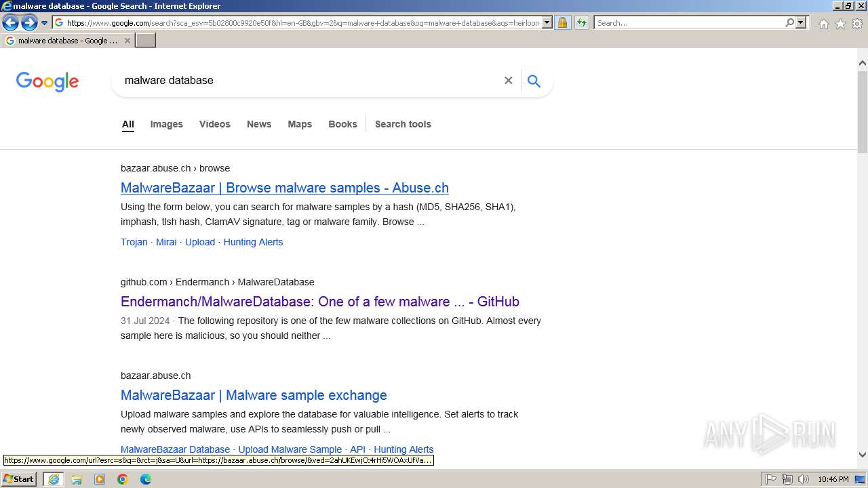Close the malware database tab
This screenshot has height=488, width=868.
[x=127, y=41]
